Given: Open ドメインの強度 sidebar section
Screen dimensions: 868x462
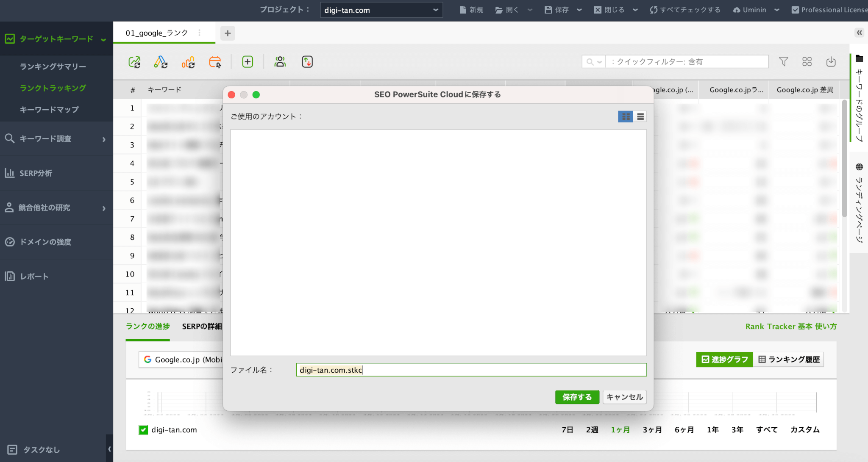Looking at the screenshot, I should 56,242.
